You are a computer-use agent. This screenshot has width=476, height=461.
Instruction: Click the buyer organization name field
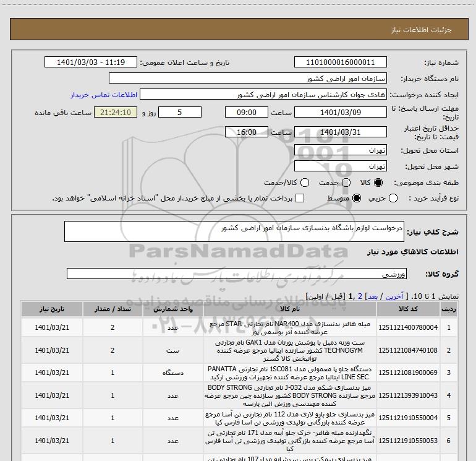pyautogui.click(x=248, y=78)
